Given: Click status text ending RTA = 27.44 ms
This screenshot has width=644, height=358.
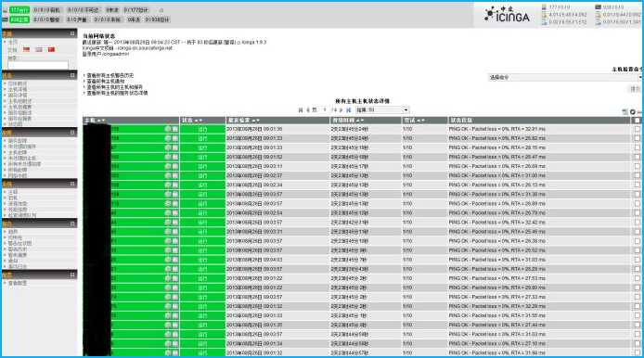Looking at the screenshot, I should click(497, 325).
